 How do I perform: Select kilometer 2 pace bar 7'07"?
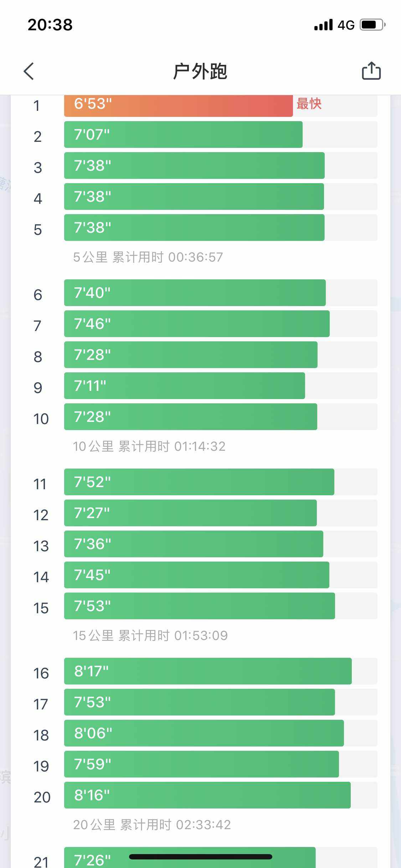click(183, 135)
